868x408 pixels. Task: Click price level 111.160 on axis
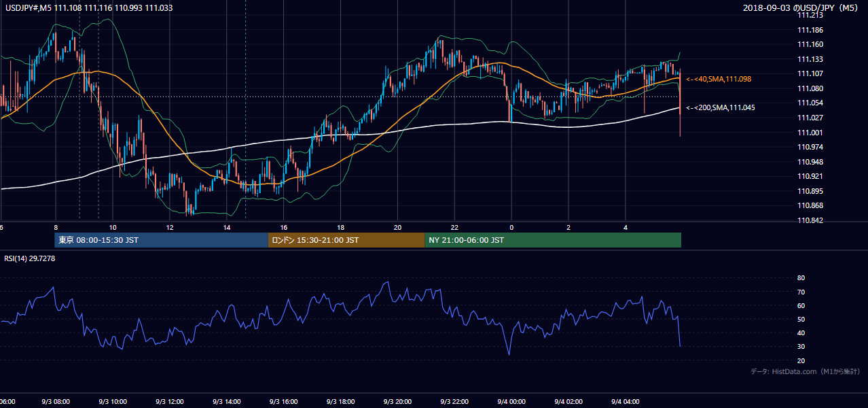coord(812,45)
